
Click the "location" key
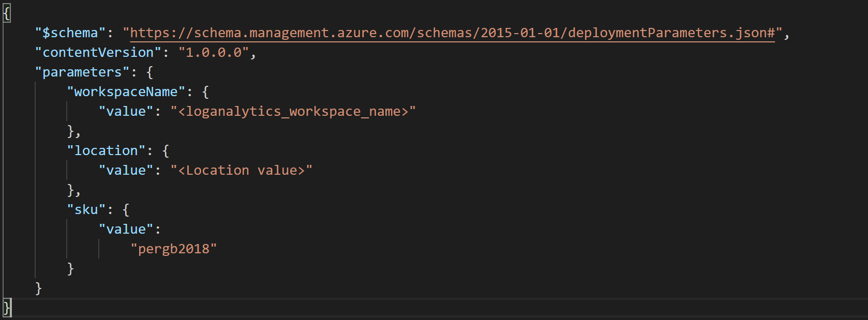106,151
